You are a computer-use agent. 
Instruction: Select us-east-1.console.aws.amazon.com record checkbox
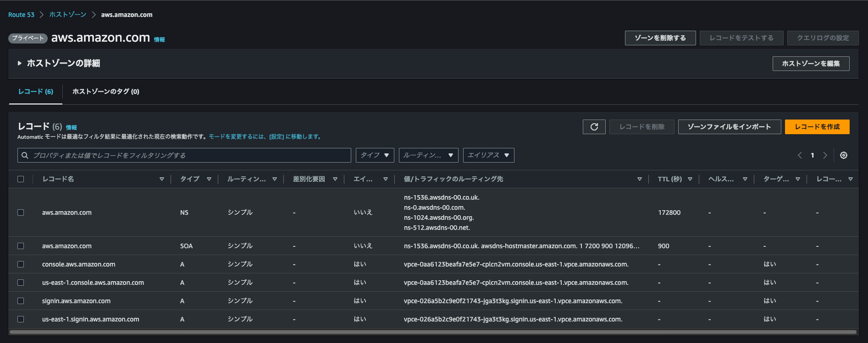coord(21,283)
